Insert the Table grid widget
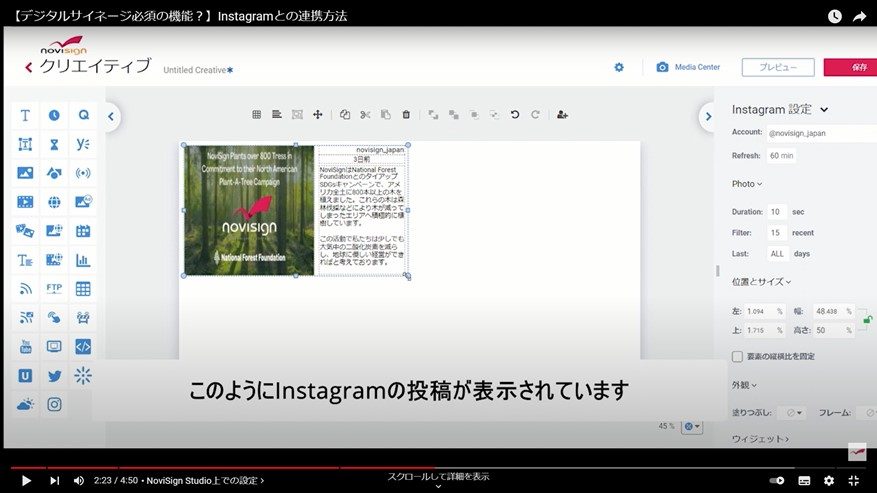 (83, 289)
